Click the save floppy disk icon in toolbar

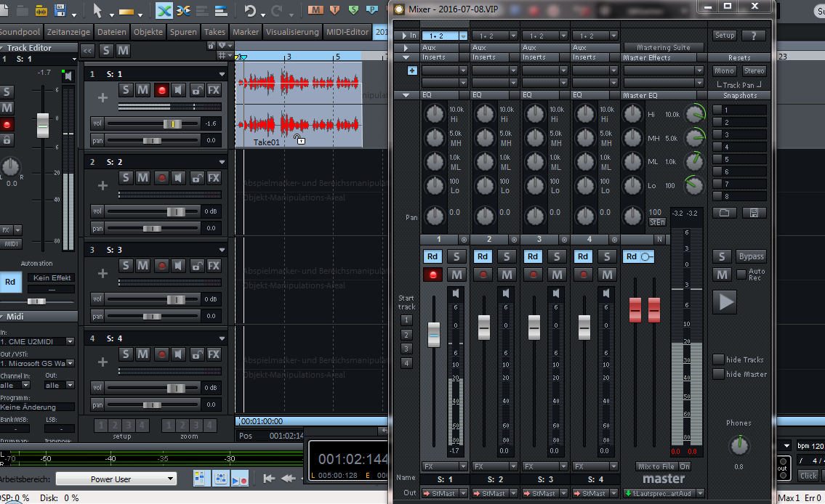pos(60,11)
